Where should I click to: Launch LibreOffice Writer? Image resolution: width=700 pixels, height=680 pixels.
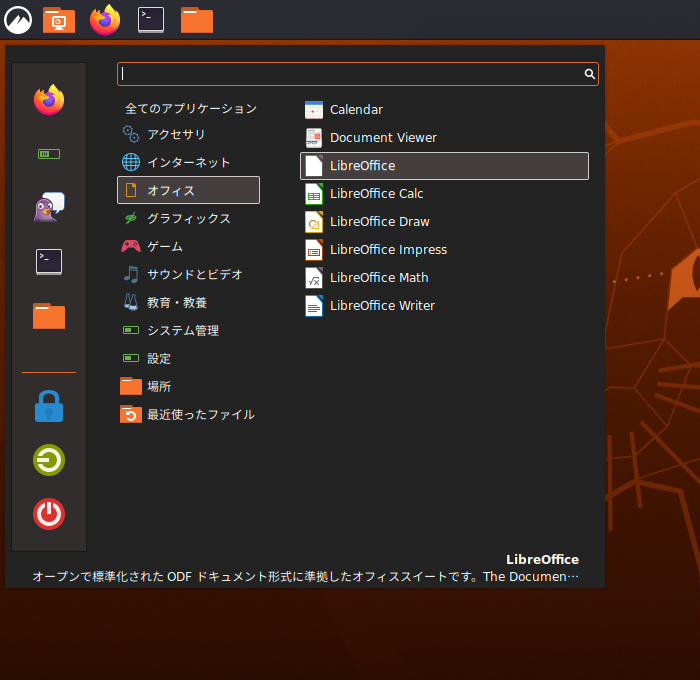[445, 306]
